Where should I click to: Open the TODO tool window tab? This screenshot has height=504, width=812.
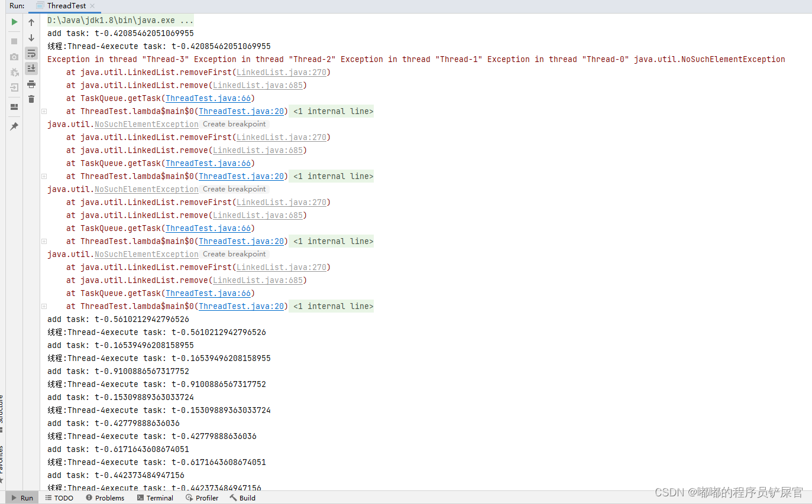click(x=59, y=498)
